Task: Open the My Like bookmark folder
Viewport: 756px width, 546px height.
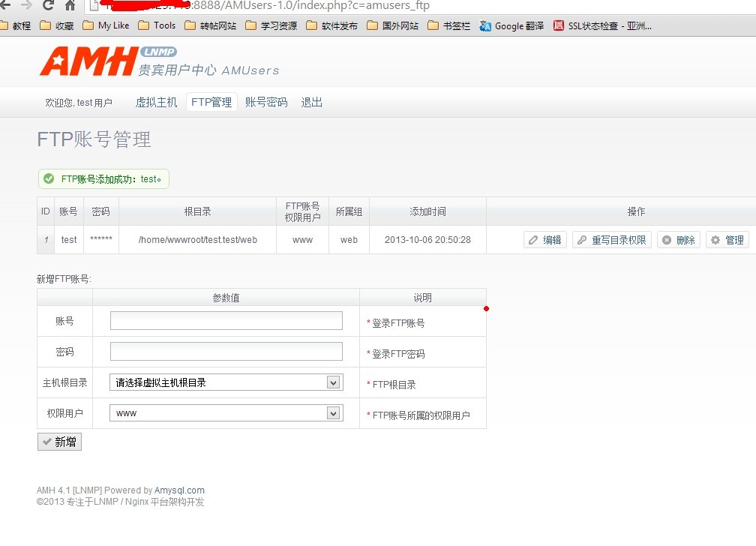Action: [106, 25]
